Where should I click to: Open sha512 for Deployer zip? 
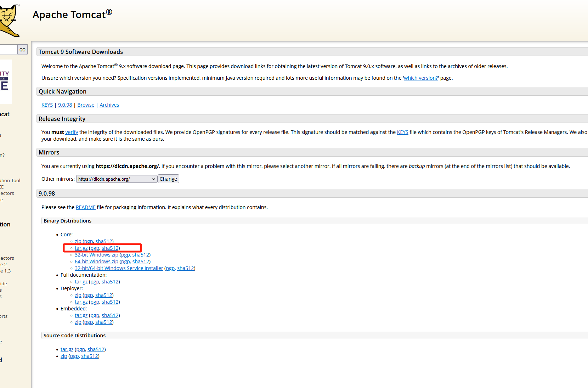coord(104,295)
